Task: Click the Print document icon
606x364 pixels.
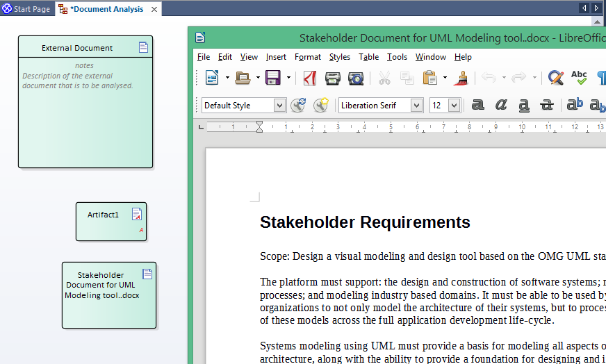Action: pos(333,78)
